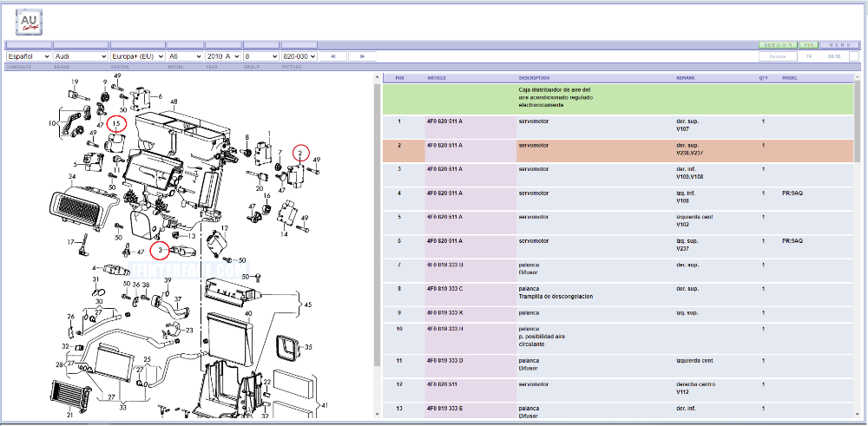Click 'Trampilla de descongelacion' description
The image size is (868, 426).
tap(556, 297)
